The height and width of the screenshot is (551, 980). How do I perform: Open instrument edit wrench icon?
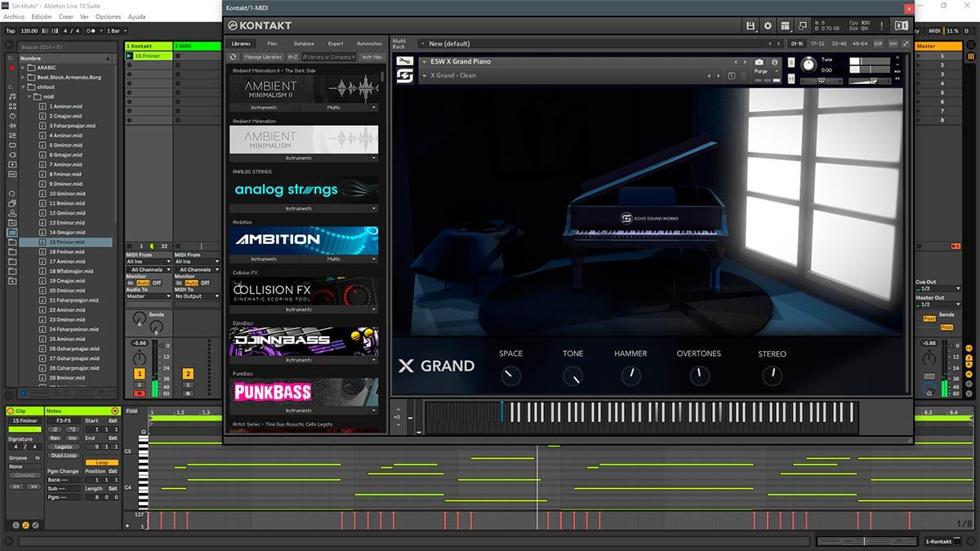point(404,61)
